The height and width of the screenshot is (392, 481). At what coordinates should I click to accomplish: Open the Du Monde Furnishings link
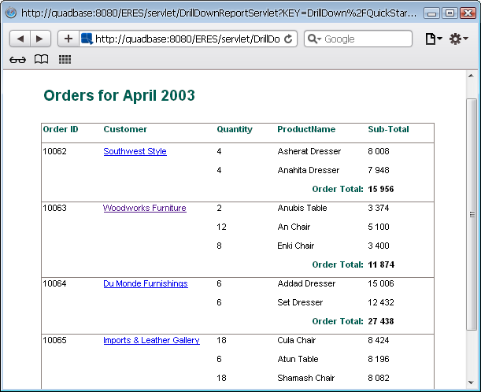(146, 284)
